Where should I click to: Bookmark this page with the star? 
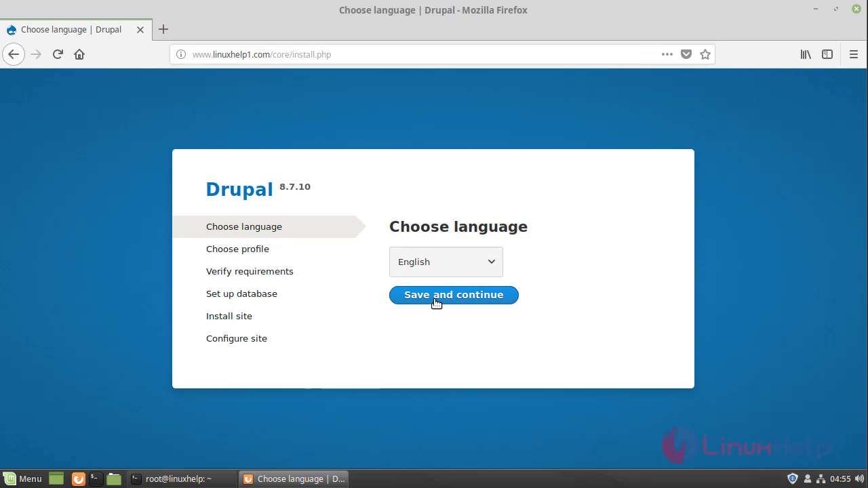[705, 54]
